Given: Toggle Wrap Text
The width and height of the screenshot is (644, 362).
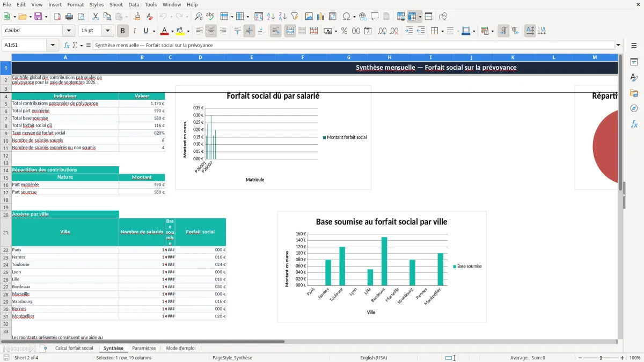Looking at the screenshot, I should click(275, 31).
